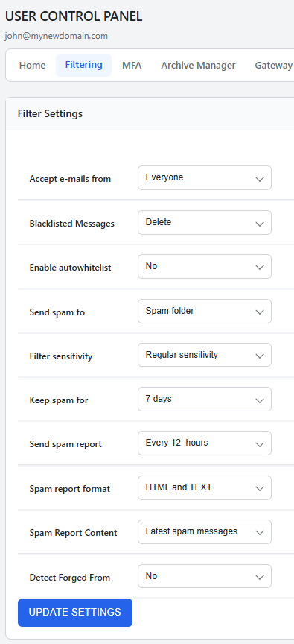Open the Gateway tab
This screenshot has height=644, width=294.
[273, 66]
